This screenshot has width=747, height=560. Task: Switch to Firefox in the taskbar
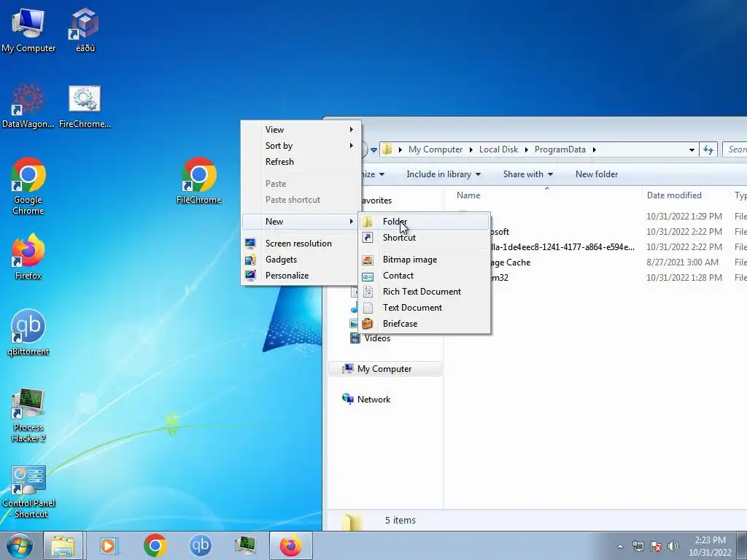pyautogui.click(x=290, y=545)
